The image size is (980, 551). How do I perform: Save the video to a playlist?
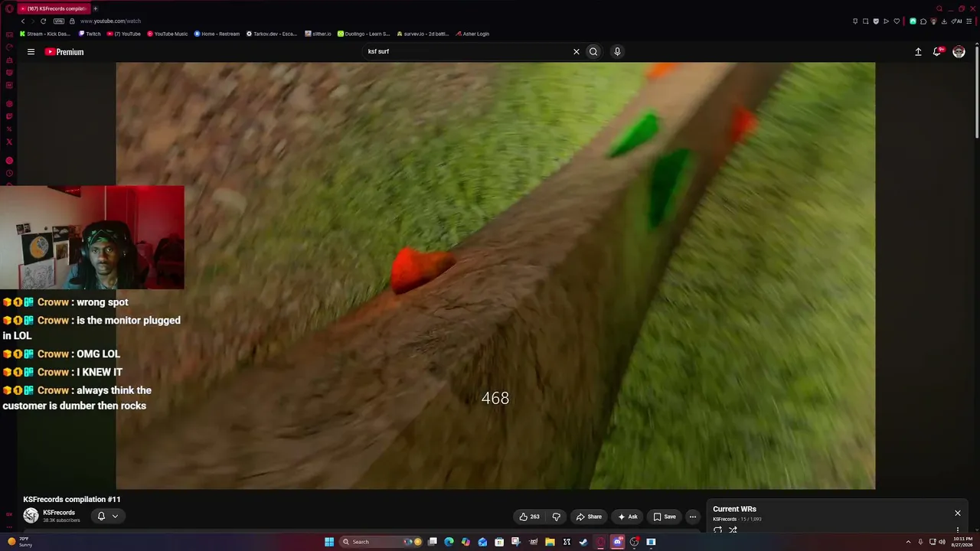(x=664, y=517)
